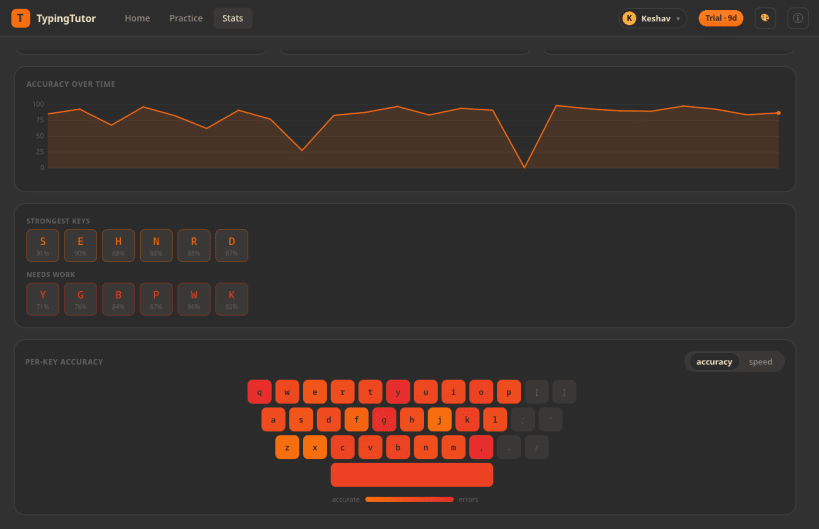Click the e key on heatmap keyboard

tap(315, 392)
